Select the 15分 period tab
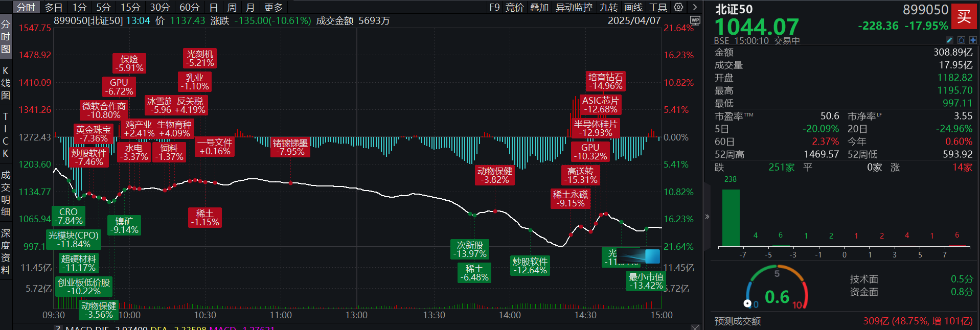The height and width of the screenshot is (330, 980). (x=130, y=7)
